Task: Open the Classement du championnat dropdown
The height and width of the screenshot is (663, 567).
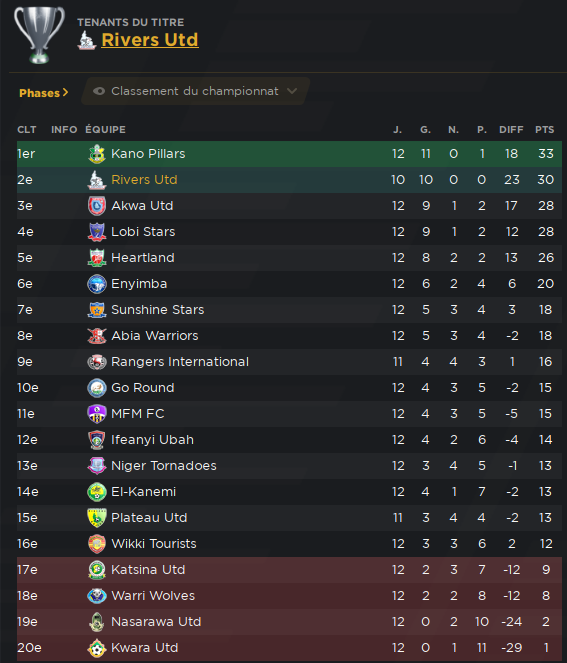Action: click(x=195, y=91)
